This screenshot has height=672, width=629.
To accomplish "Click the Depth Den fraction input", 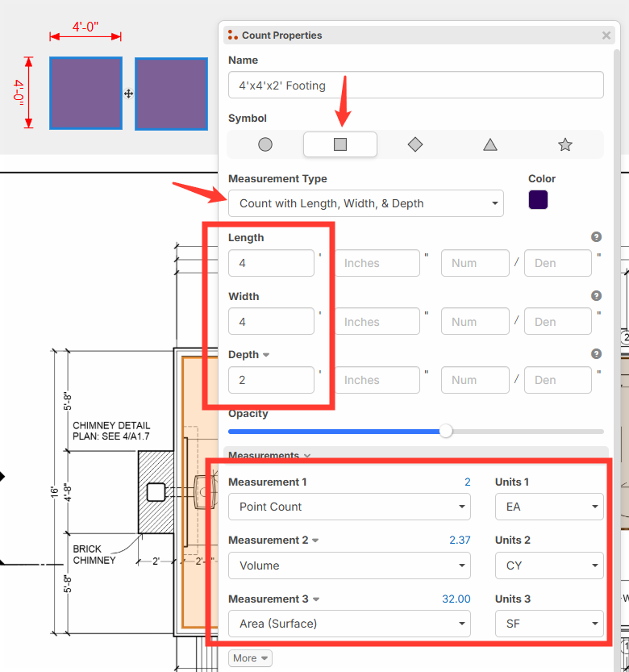I will click(558, 380).
